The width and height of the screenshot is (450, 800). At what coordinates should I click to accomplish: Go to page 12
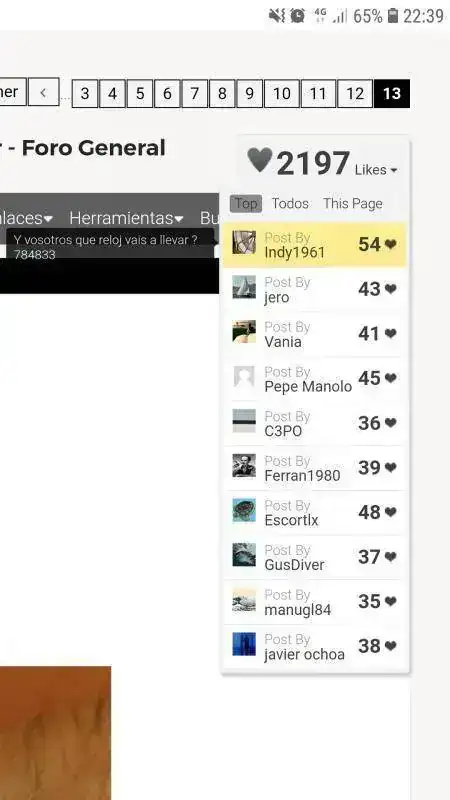tap(355, 93)
